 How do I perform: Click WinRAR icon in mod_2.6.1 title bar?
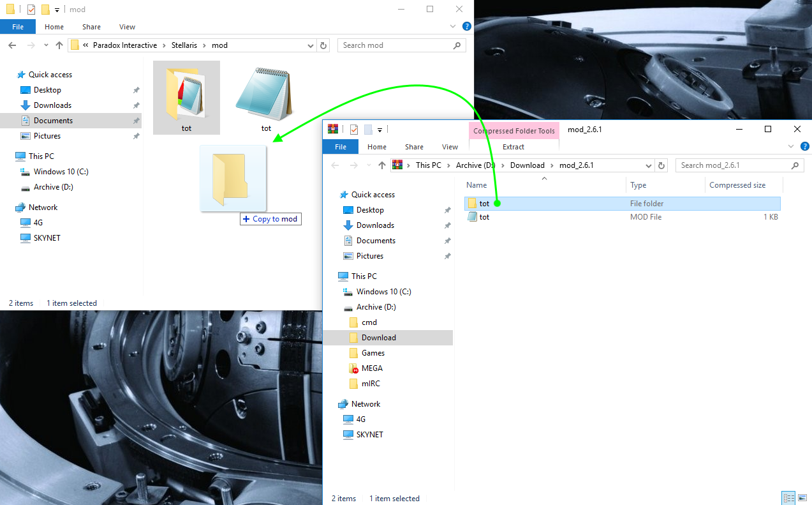333,130
